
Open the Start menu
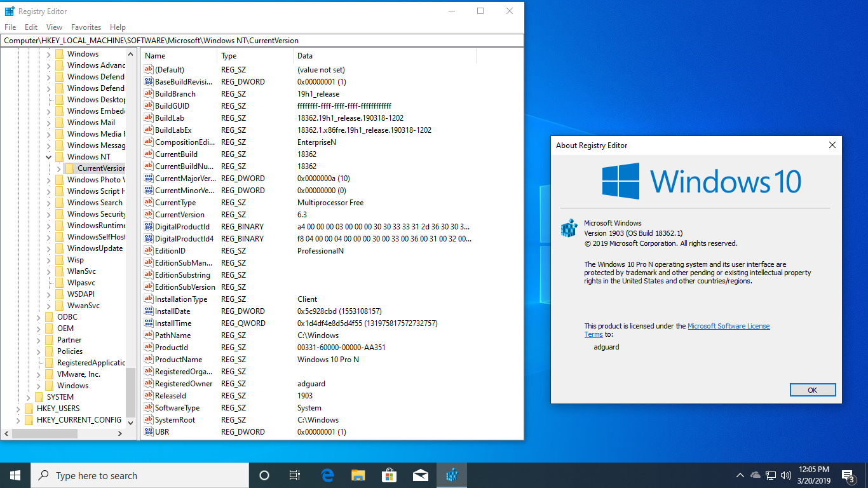[15, 475]
